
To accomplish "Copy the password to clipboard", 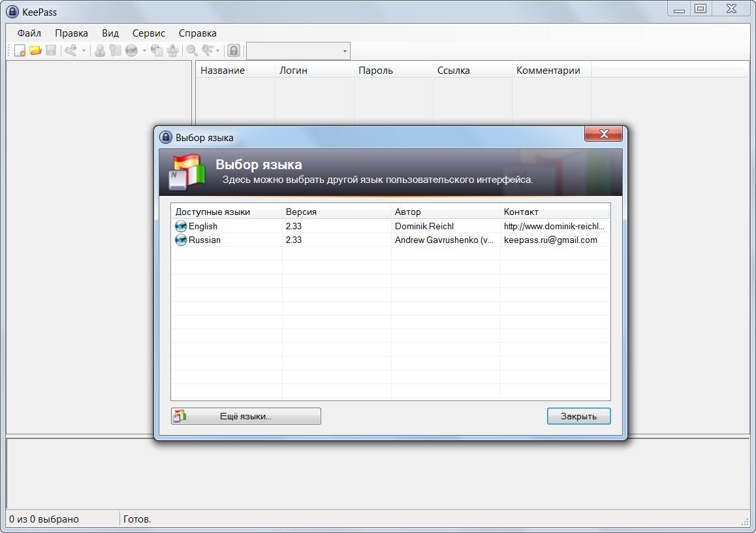I will pyautogui.click(x=114, y=50).
